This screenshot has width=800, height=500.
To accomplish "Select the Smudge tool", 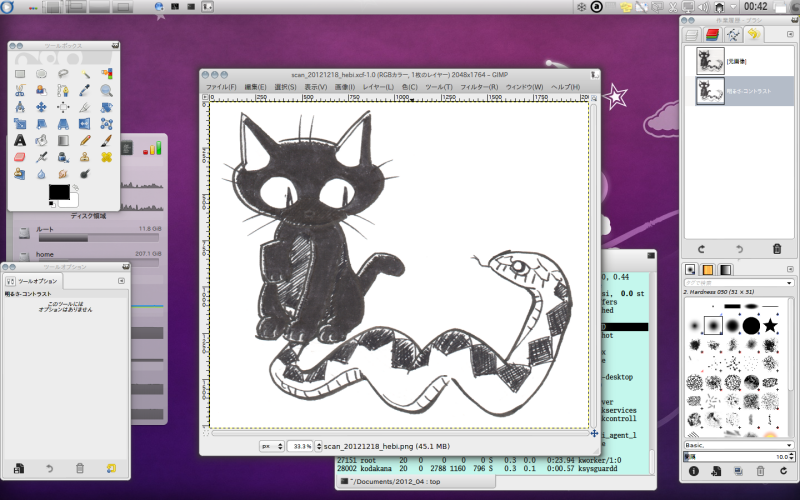I will point(63,174).
